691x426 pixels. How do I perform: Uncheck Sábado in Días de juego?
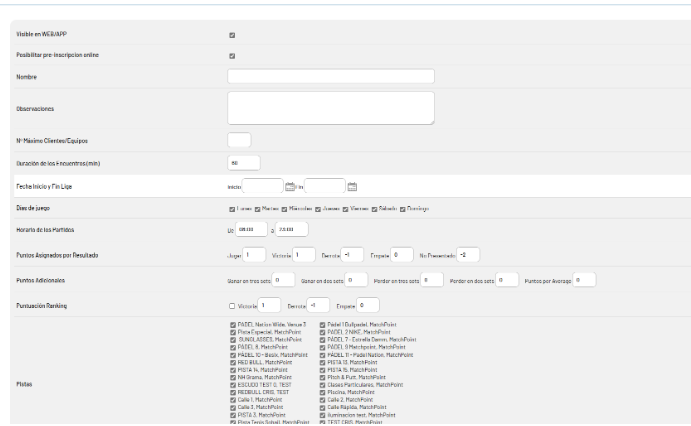tap(374, 209)
